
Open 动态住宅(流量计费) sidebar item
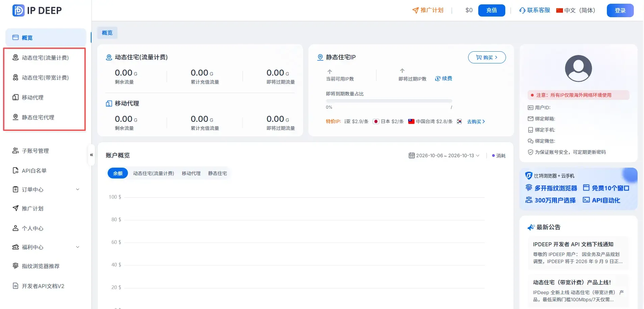pyautogui.click(x=45, y=58)
